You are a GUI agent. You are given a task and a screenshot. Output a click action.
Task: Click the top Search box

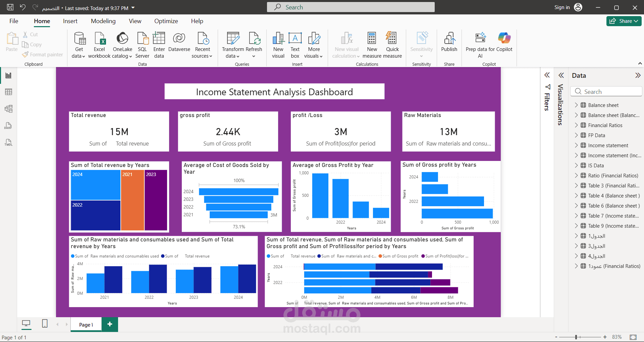tap(351, 7)
